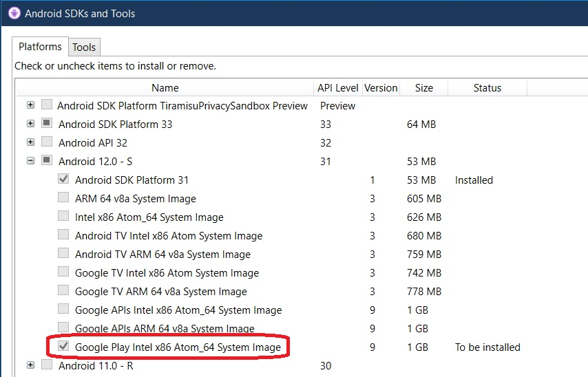Select the Platforms tab
This screenshot has width=588, height=377.
point(40,47)
